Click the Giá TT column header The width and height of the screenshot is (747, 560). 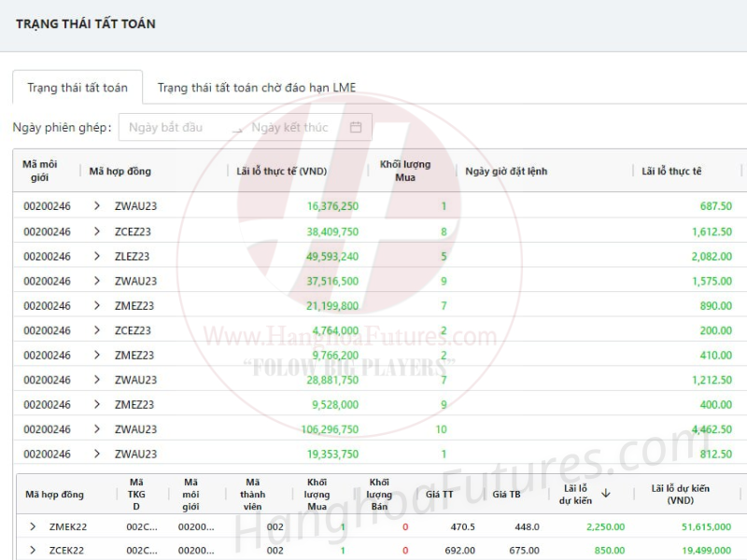pyautogui.click(x=439, y=495)
